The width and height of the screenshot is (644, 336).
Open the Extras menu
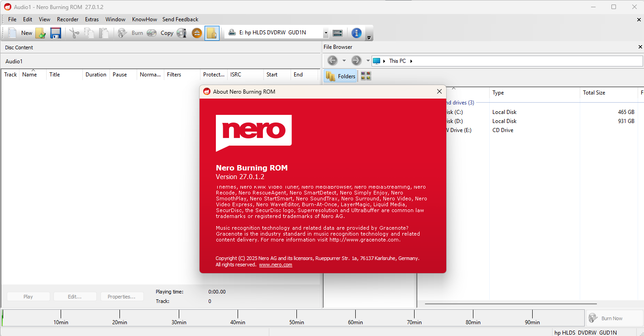point(92,19)
